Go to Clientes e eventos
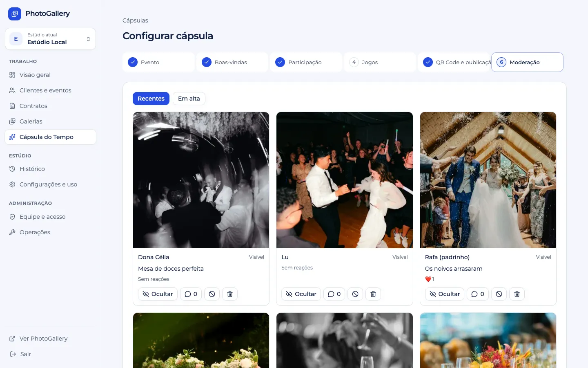Image resolution: width=588 pixels, height=368 pixels. coord(50,90)
